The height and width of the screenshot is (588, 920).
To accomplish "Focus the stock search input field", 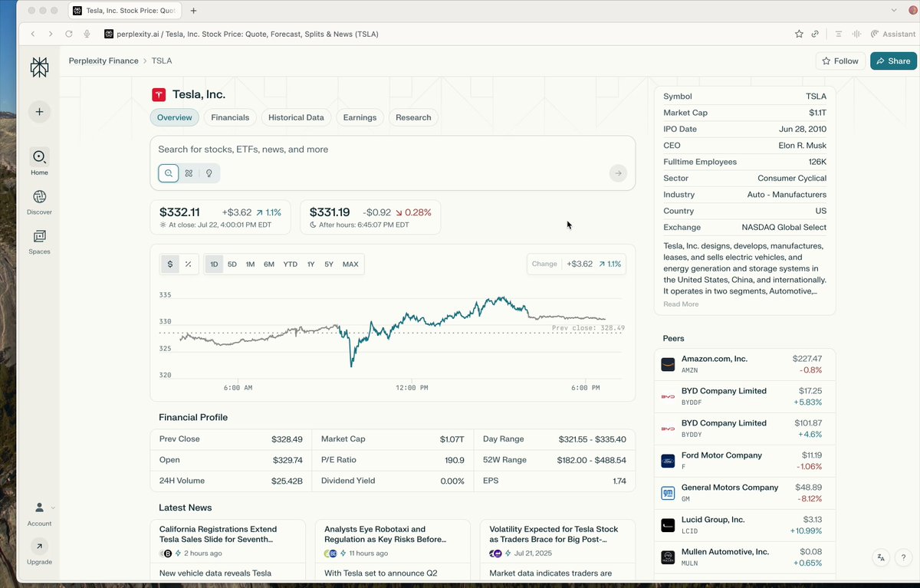I will coord(393,149).
